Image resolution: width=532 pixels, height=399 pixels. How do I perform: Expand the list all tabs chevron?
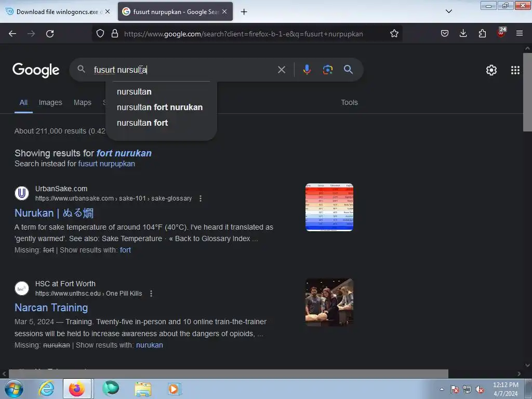tap(448, 11)
